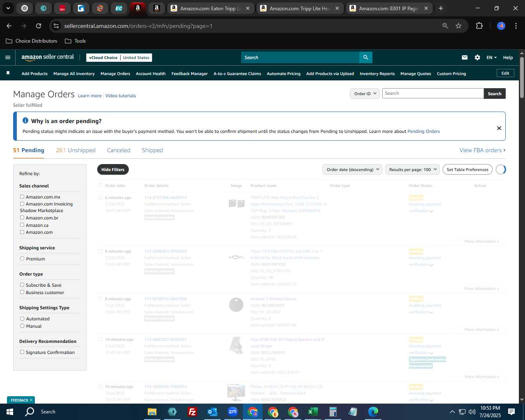
Task: Switch to the Shipped tab
Action: point(152,150)
